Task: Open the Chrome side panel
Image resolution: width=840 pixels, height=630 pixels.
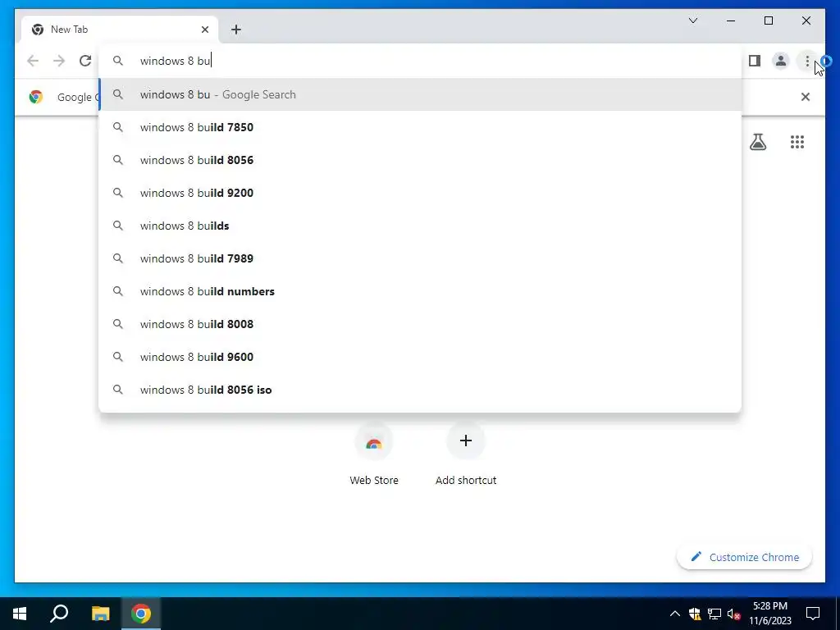Action: [755, 61]
